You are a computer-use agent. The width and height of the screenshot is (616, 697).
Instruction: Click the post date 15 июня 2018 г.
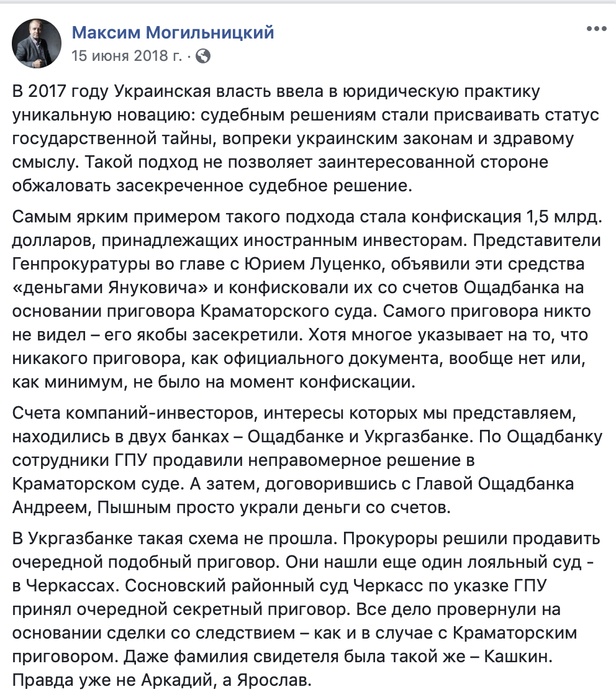point(127,57)
